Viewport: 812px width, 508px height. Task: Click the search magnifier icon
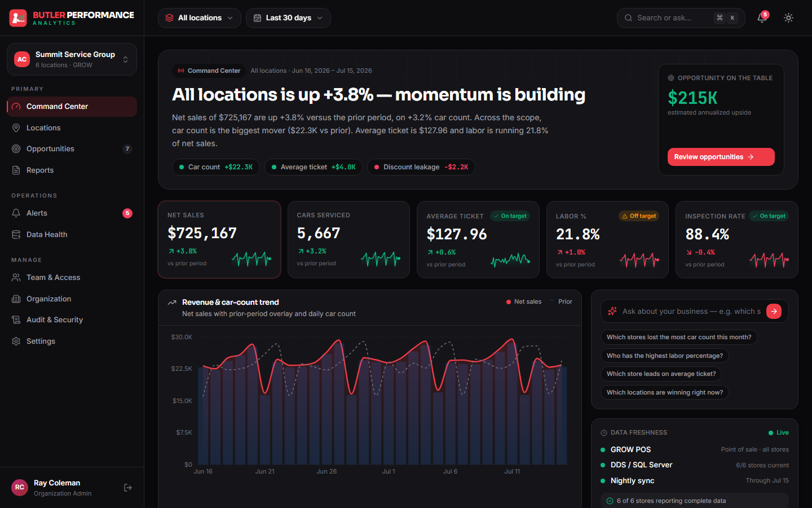point(628,18)
